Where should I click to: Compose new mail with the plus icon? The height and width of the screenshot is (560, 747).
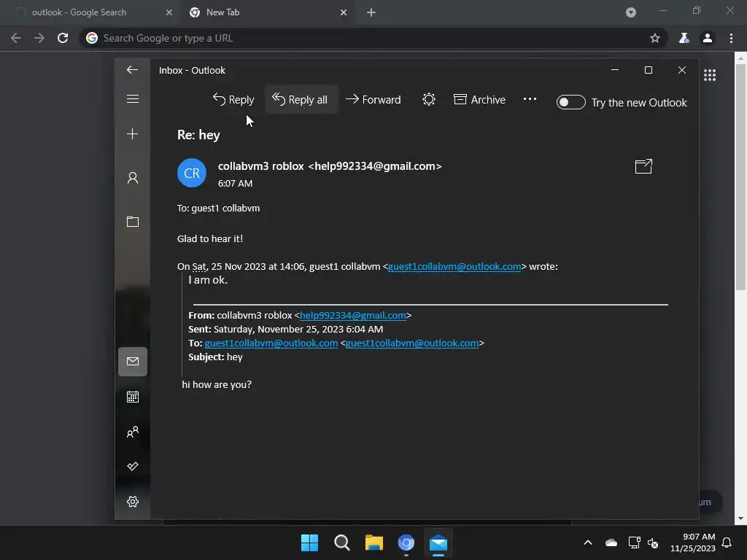133,134
